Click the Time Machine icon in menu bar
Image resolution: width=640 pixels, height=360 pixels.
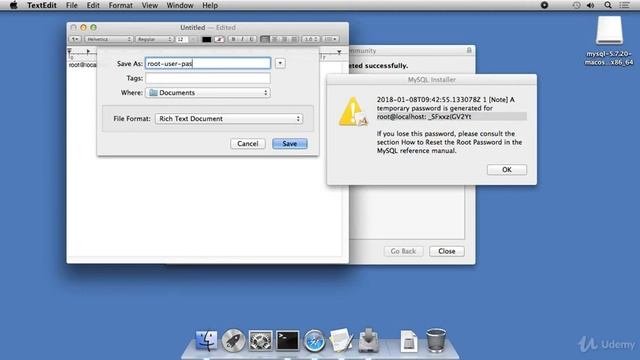coord(576,5)
